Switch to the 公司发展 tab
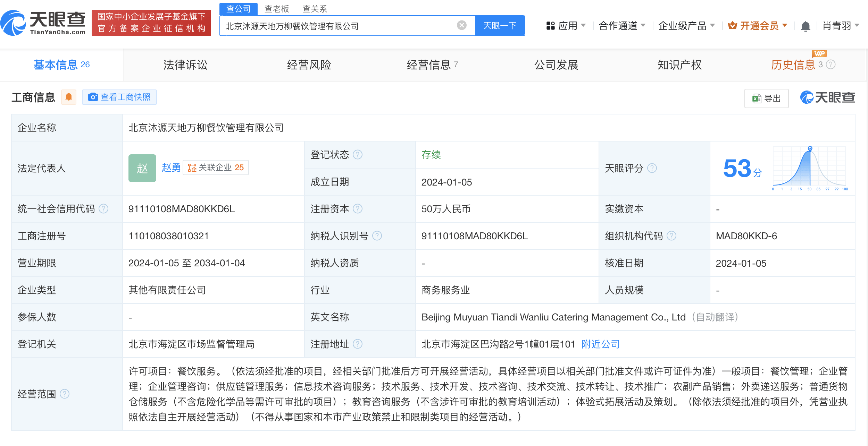Viewport: 868px width, 446px height. [x=556, y=65]
